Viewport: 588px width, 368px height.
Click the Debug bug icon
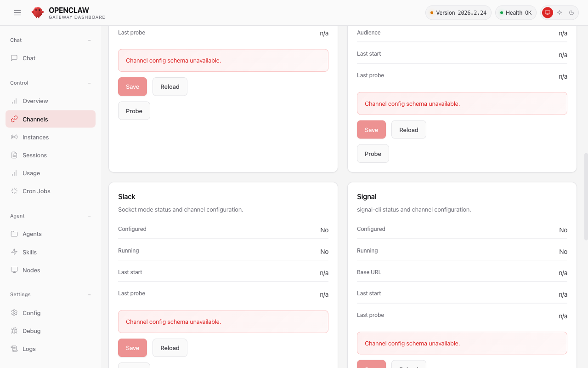pyautogui.click(x=14, y=331)
